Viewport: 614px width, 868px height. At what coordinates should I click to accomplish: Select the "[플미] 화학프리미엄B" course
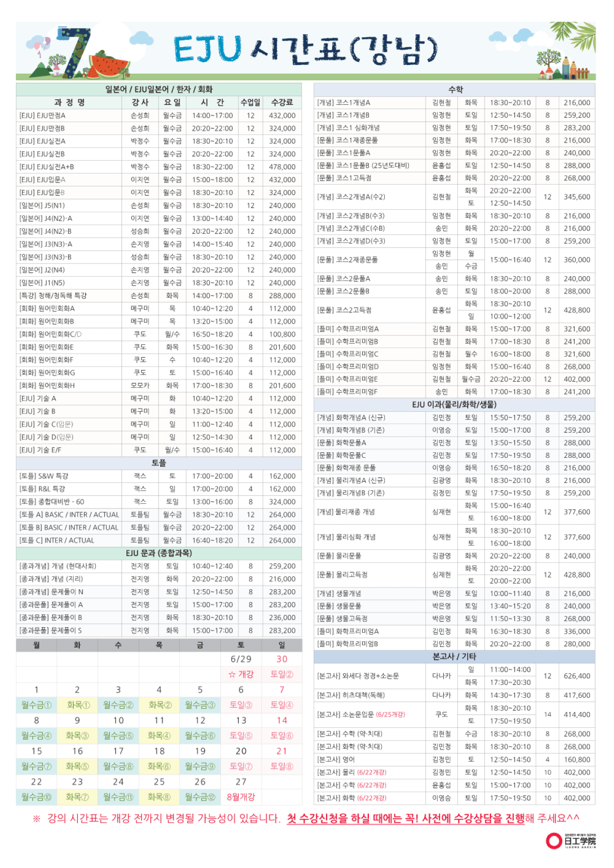point(348,644)
